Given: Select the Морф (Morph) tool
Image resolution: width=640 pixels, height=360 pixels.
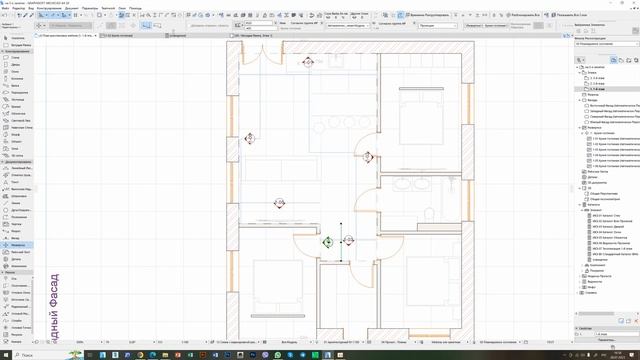Looking at the screenshot, I should 16,134.
